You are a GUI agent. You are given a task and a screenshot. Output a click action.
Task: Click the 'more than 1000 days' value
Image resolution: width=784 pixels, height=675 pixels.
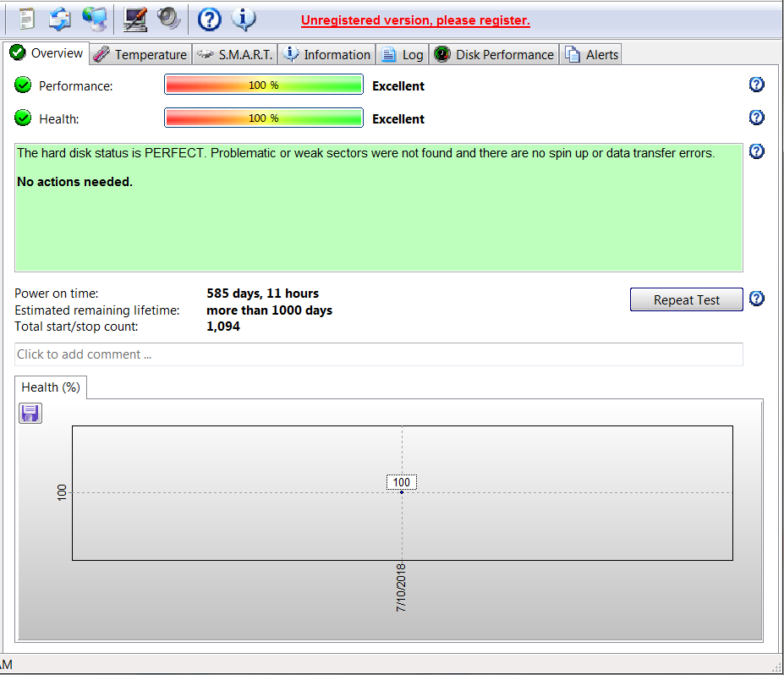click(x=270, y=310)
